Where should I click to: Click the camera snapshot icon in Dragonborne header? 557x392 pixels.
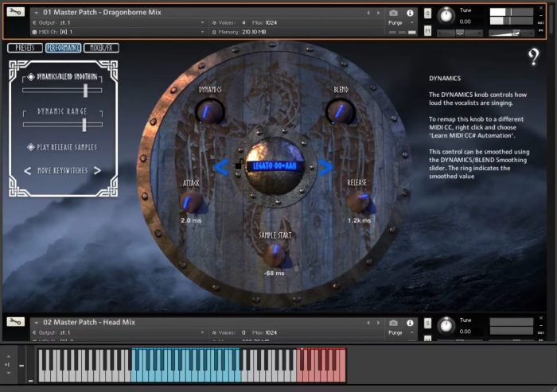(x=393, y=13)
